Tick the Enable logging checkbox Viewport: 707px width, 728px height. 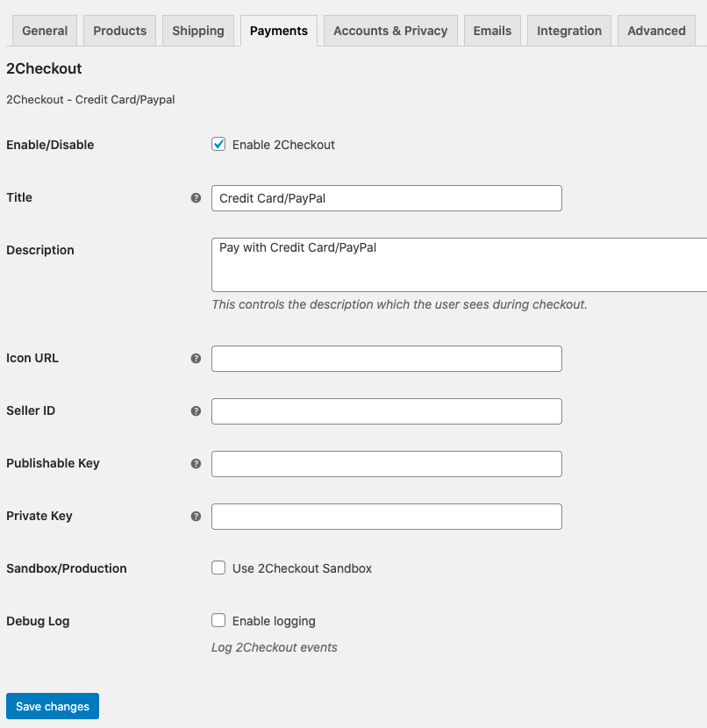click(x=218, y=620)
